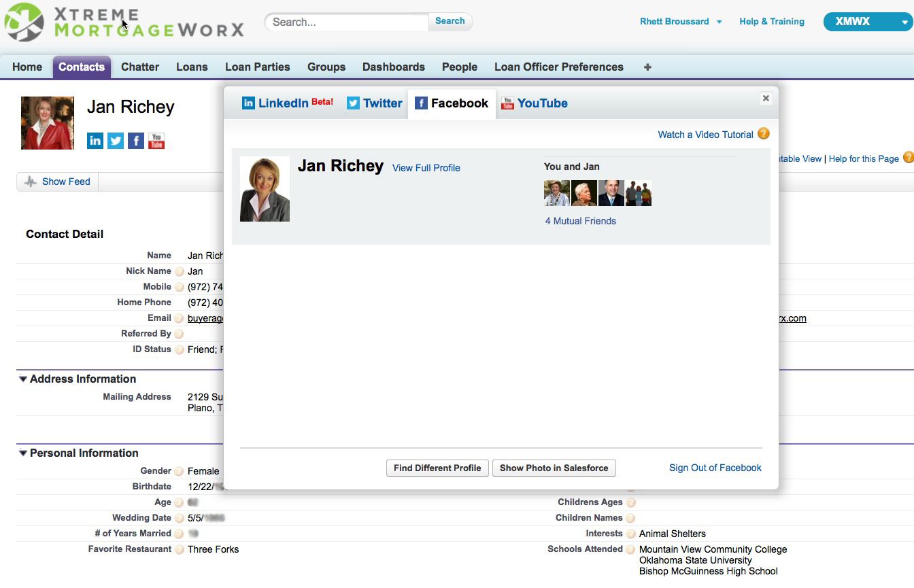Click the video tutorial help icon
Screen dimensions: 914x588
pos(764,134)
